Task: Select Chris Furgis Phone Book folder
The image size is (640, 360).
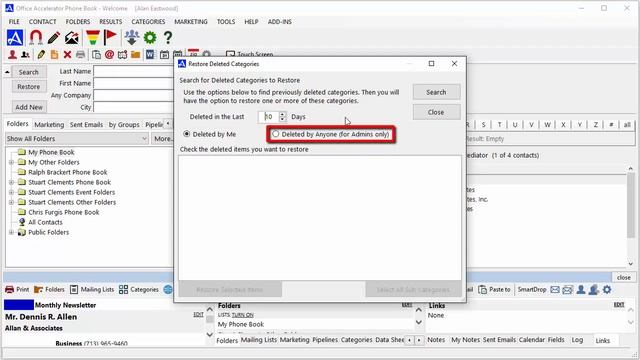Action: click(x=64, y=212)
